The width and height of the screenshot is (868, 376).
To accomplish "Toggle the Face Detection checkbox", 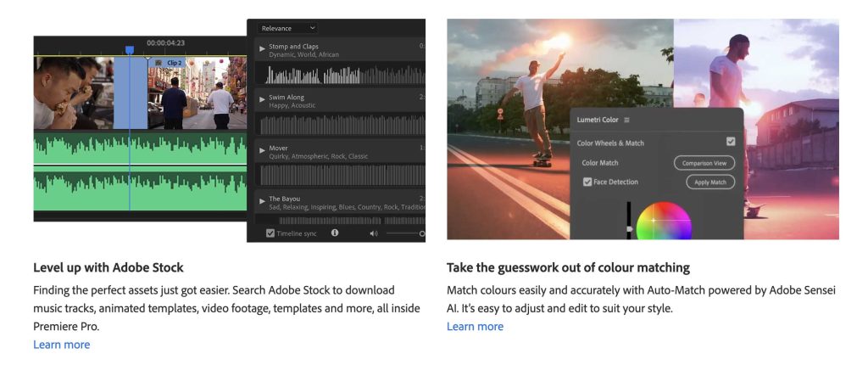I will tap(587, 182).
